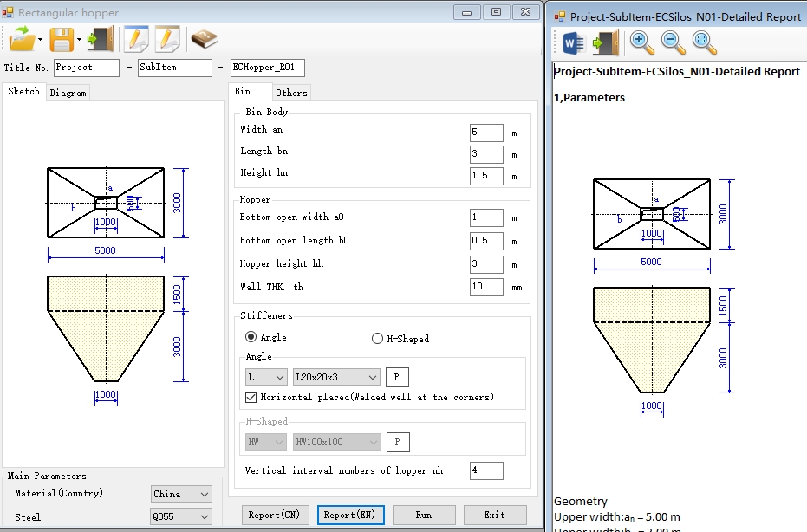Save project with the floppy disk icon
807x532 pixels.
(x=62, y=39)
